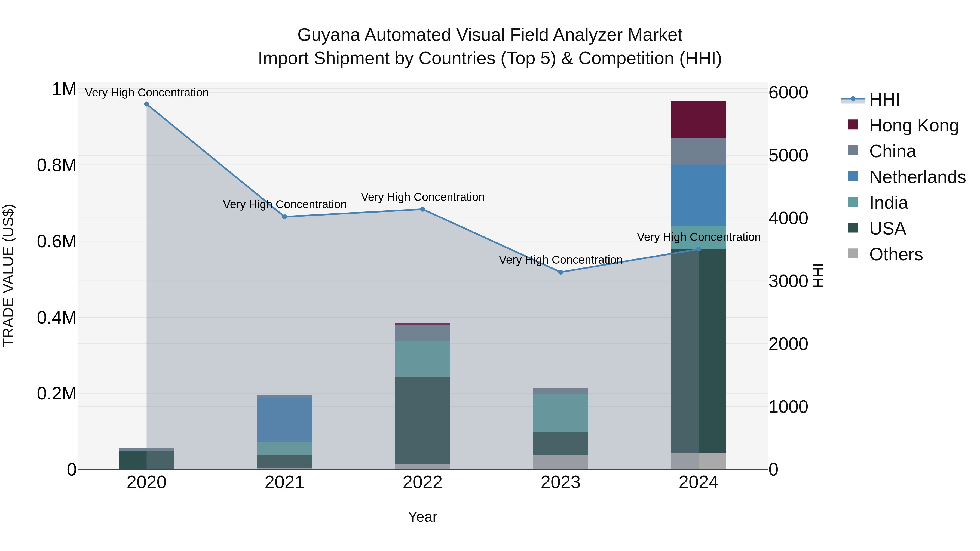The image size is (980, 551).
Task: Click the chart title text
Action: point(490,46)
